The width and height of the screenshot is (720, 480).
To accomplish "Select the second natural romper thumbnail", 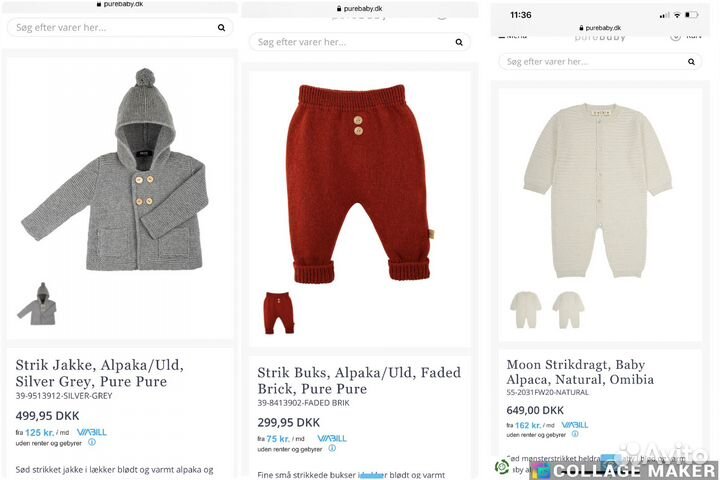I will (x=568, y=310).
